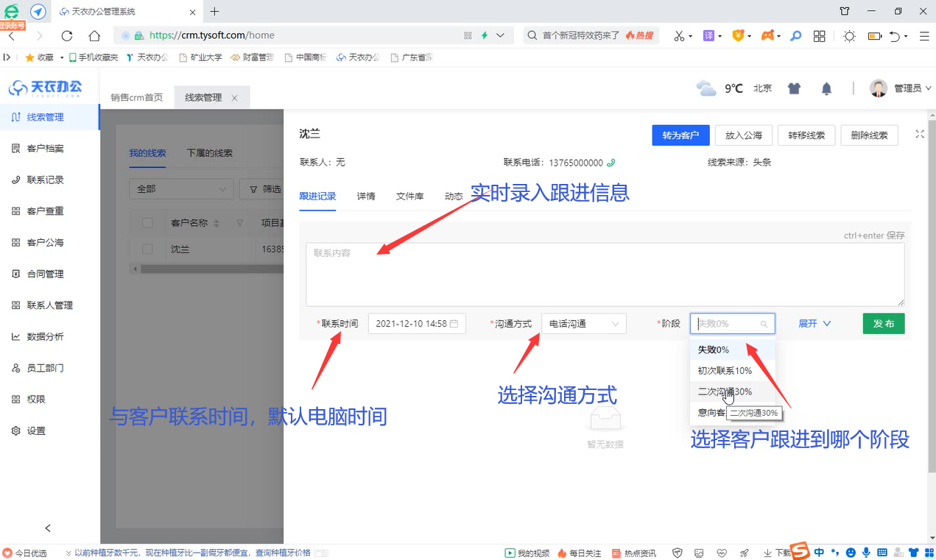Toggle the brightness night mode icon
The image size is (936, 560).
[x=849, y=35]
